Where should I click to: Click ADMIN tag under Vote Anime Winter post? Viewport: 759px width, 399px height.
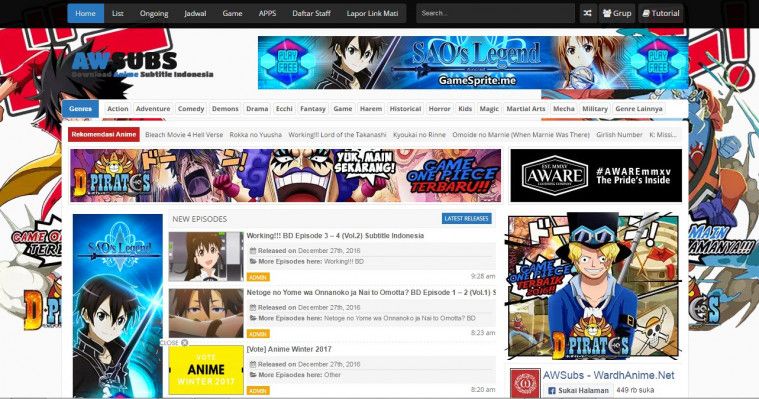(258, 391)
